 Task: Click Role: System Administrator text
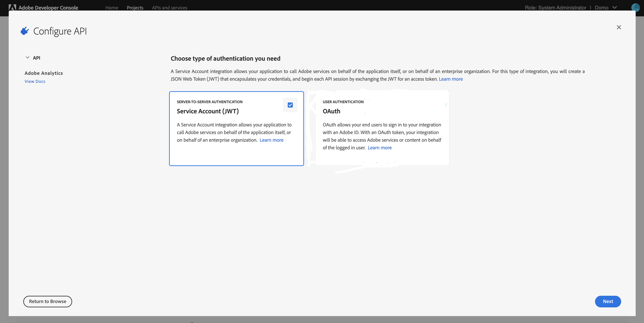click(555, 7)
